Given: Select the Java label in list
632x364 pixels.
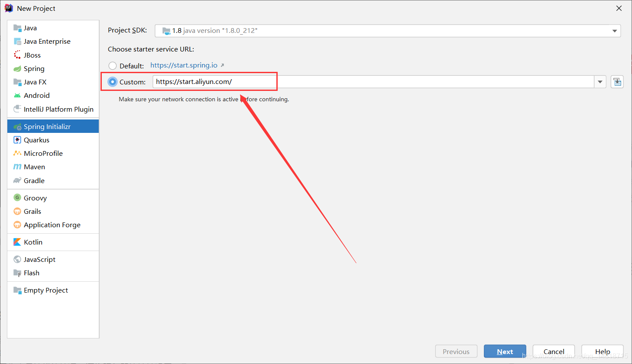Looking at the screenshot, I should pos(30,28).
